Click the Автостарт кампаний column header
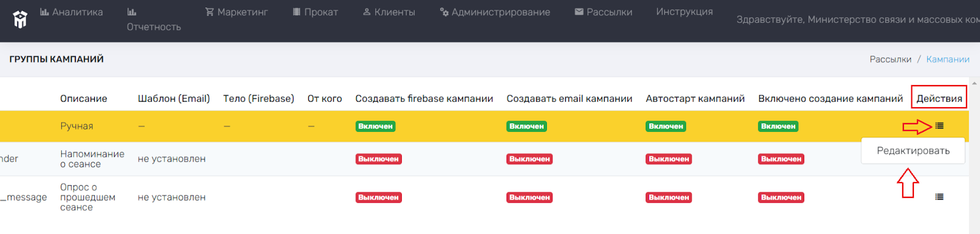 click(695, 99)
